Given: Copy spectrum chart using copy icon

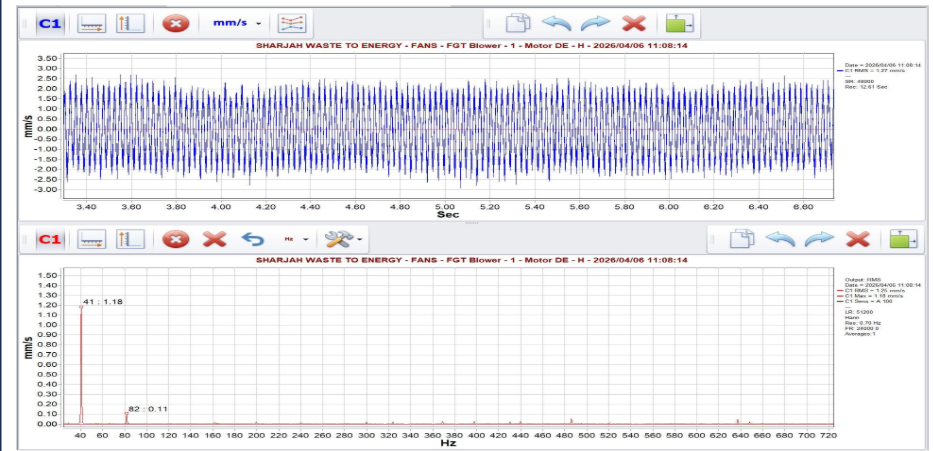Looking at the screenshot, I should (741, 239).
